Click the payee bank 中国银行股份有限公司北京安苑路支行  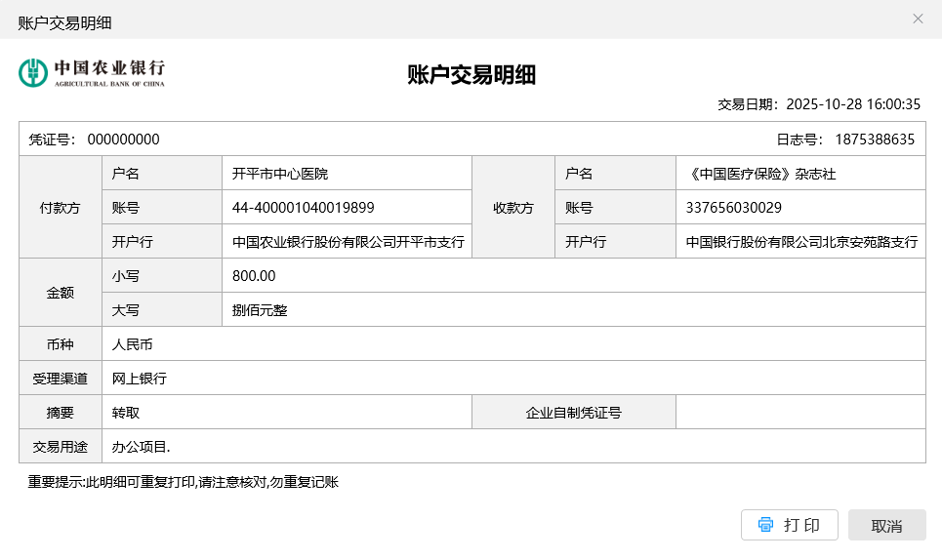(800, 242)
